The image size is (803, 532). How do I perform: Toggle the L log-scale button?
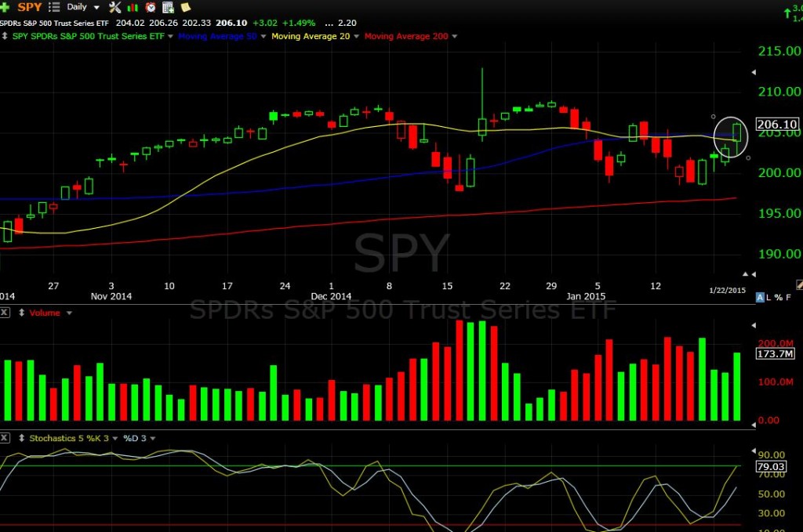(x=768, y=297)
